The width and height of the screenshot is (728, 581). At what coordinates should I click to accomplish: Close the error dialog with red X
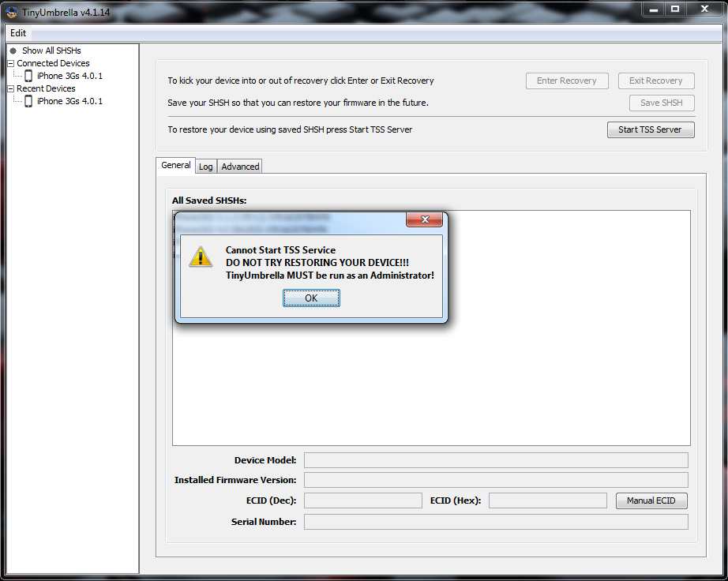pos(424,219)
